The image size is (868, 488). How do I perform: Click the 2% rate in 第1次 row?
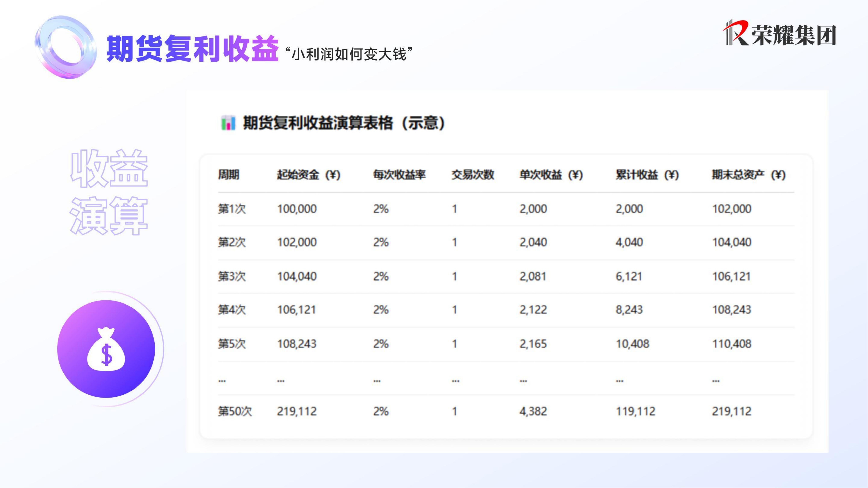point(381,209)
